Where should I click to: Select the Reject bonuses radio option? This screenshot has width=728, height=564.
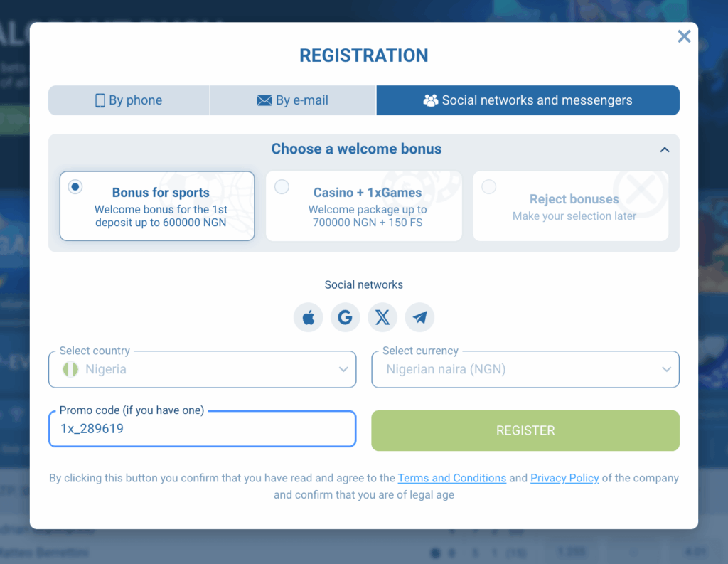coord(489,187)
